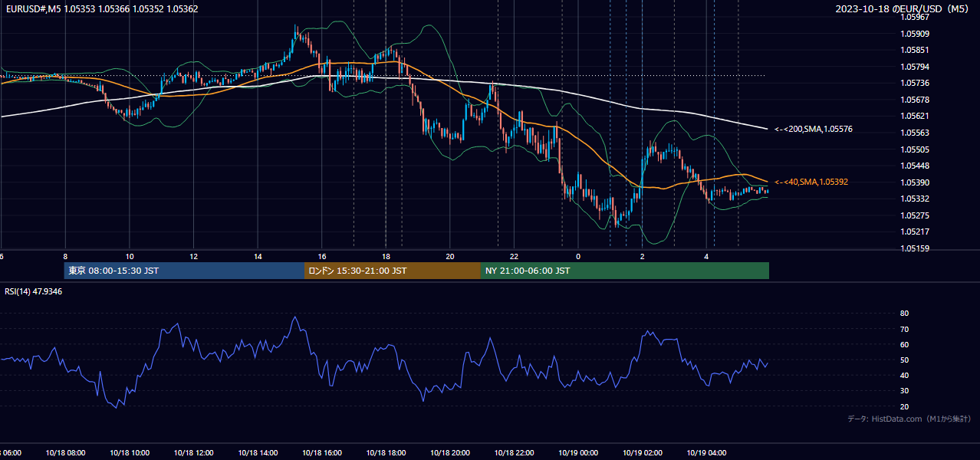The width and height of the screenshot is (980, 460).
Task: Click price level 1.05794 on axis
Action: click(x=915, y=67)
